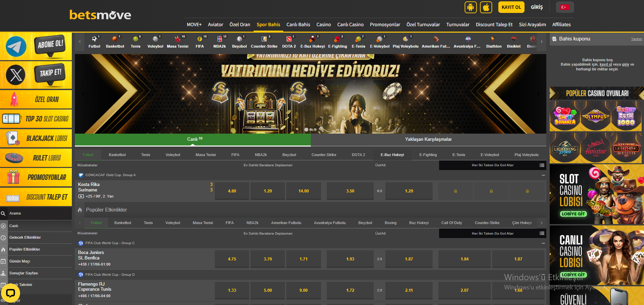644x305 pixels.
Task: Collapse the FIFA Club World Cup Group C
Action: (x=543, y=243)
